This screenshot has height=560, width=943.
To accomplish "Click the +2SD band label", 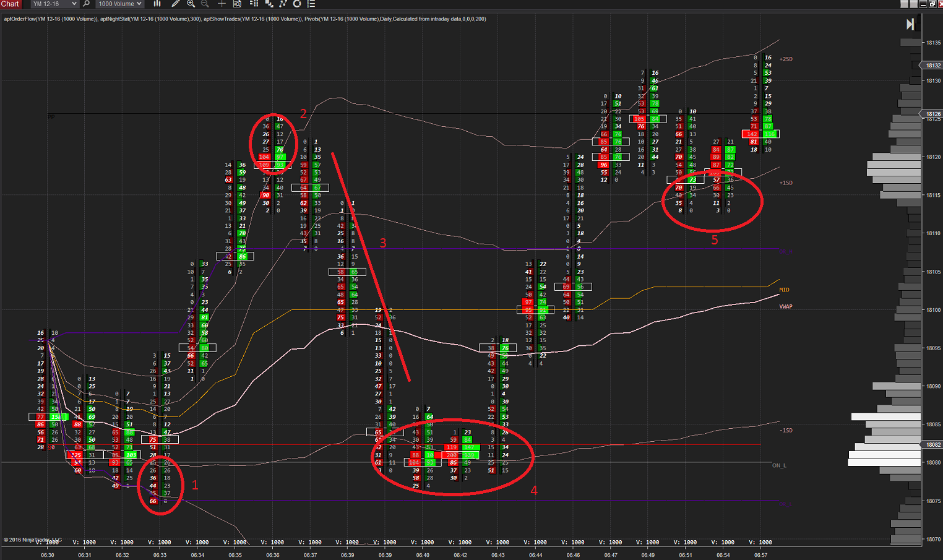I will coord(786,59).
